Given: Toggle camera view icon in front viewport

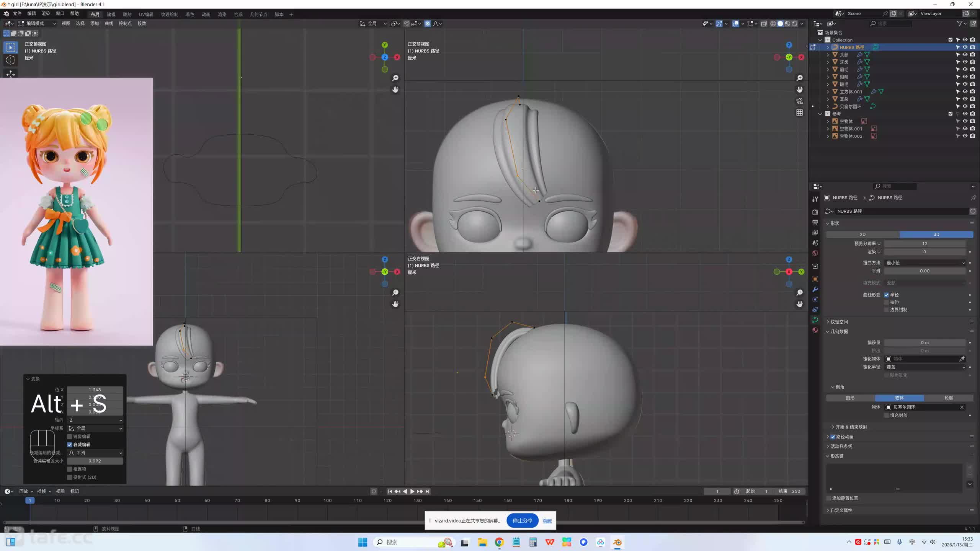Looking at the screenshot, I should pos(799,101).
